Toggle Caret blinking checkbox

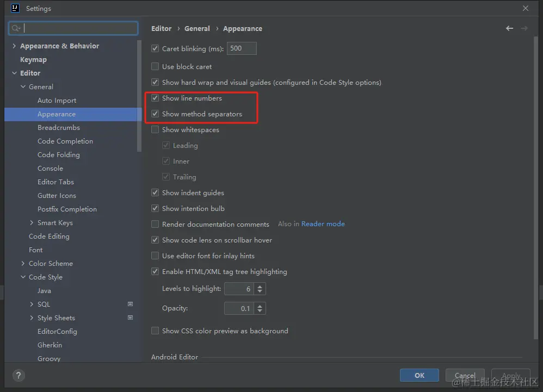pos(155,48)
